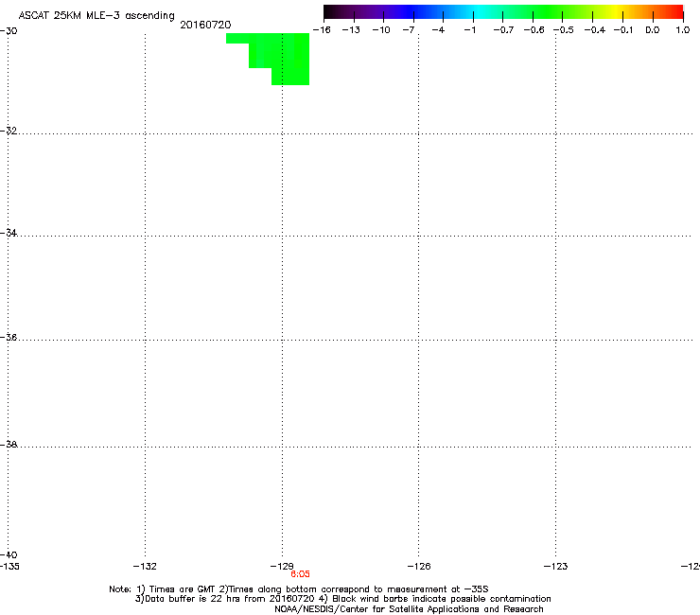Select the date text "20160720" under the title

point(205,25)
